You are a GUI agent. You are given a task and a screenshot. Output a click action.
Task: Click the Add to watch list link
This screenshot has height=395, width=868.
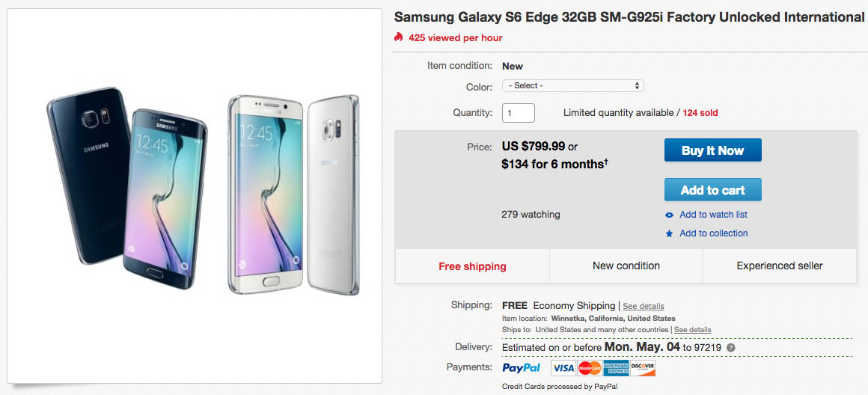pos(713,215)
